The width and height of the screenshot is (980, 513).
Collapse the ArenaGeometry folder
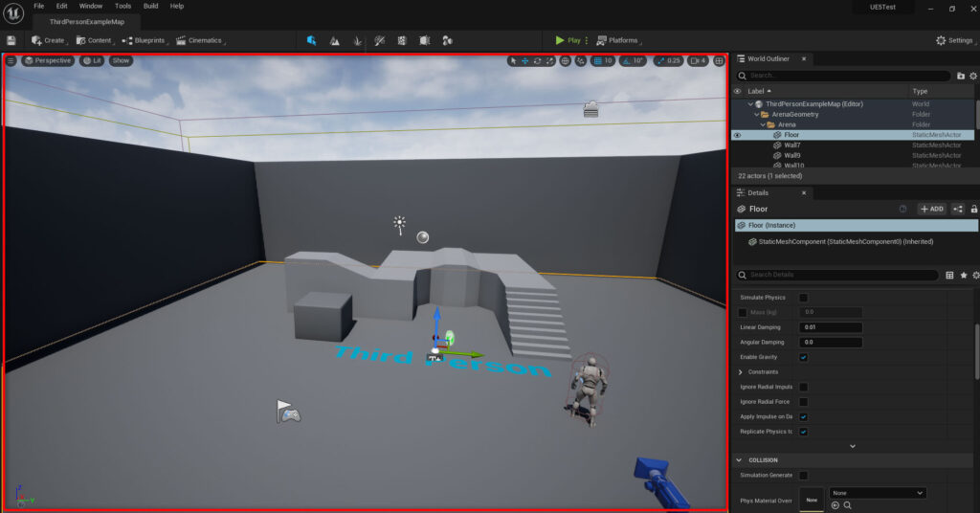click(x=757, y=115)
